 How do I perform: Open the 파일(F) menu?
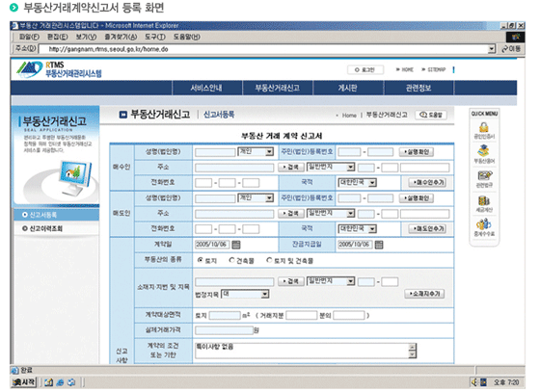click(29, 37)
